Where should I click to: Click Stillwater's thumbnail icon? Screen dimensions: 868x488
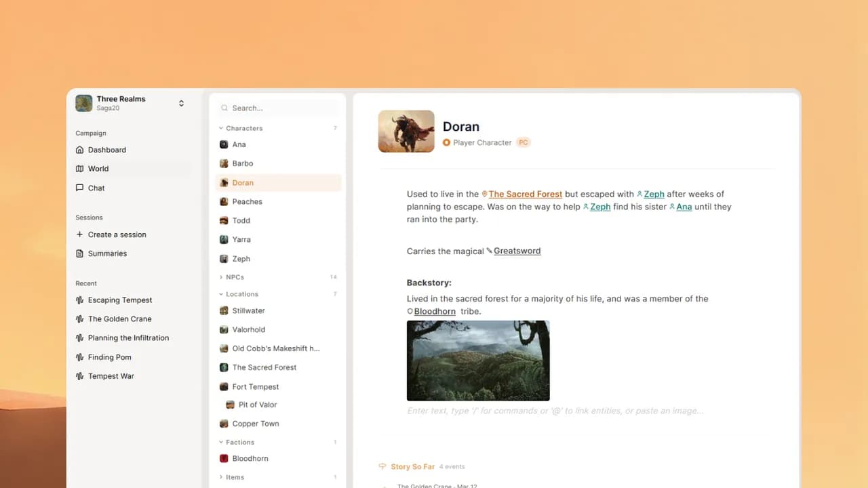(x=224, y=310)
